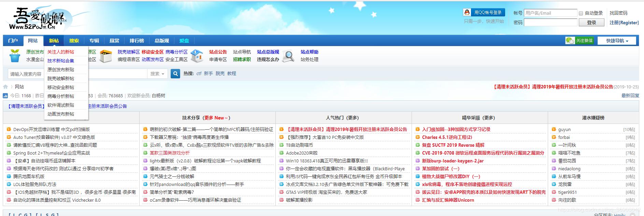This screenshot has height=216, width=644.
Task: Click icon before 入门级加固 thread
Action: point(418,129)
